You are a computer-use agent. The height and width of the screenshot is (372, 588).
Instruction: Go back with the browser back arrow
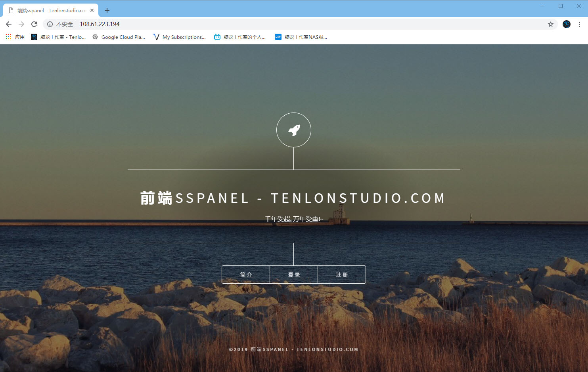pyautogui.click(x=9, y=24)
